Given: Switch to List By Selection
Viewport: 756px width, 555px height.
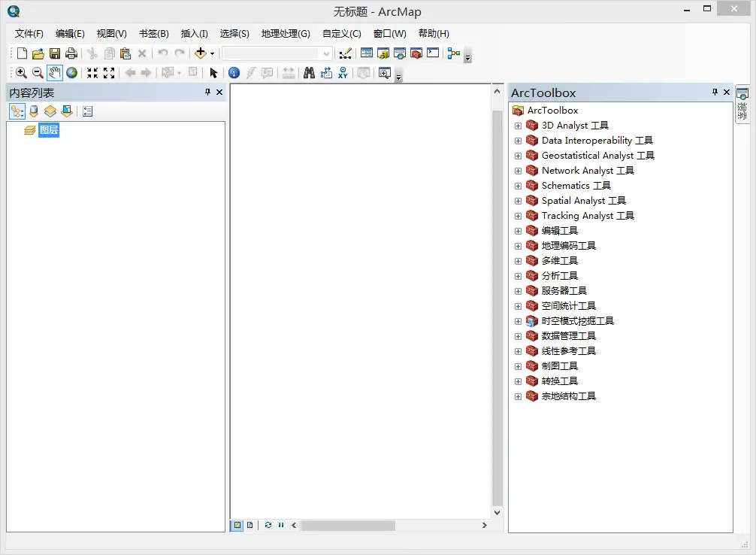Looking at the screenshot, I should click(x=67, y=111).
